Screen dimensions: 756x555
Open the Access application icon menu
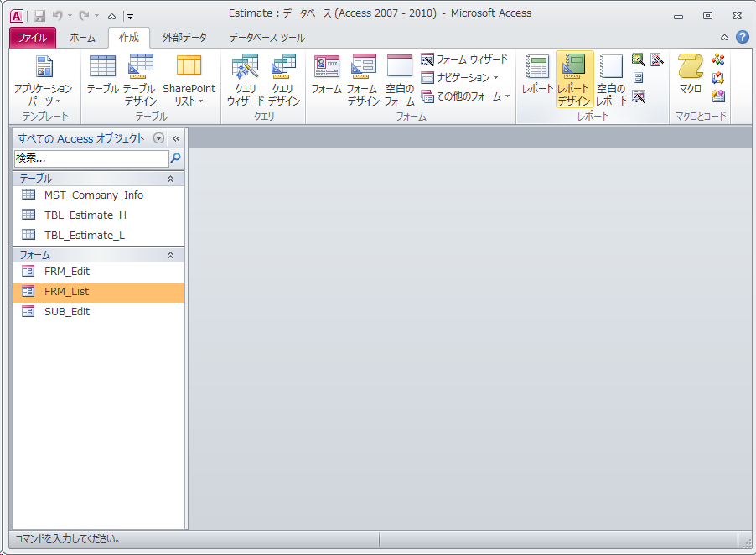tap(17, 16)
